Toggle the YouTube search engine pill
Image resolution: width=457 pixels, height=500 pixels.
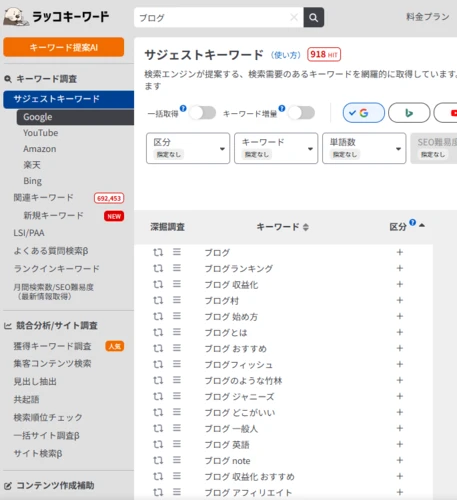point(446,113)
